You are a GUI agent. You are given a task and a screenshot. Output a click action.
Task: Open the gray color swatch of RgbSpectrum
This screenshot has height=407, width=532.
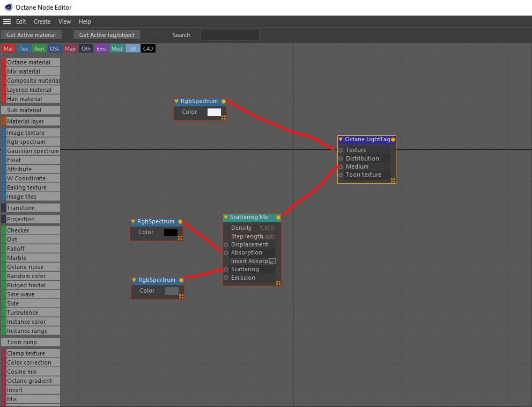click(172, 291)
